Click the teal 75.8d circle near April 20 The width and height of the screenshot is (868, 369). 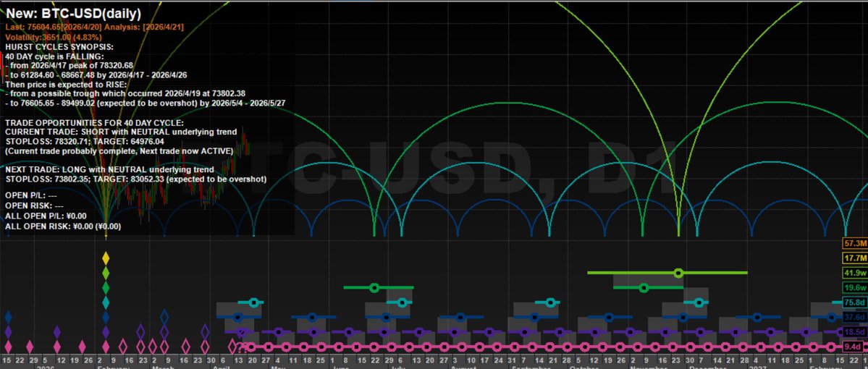click(x=253, y=302)
